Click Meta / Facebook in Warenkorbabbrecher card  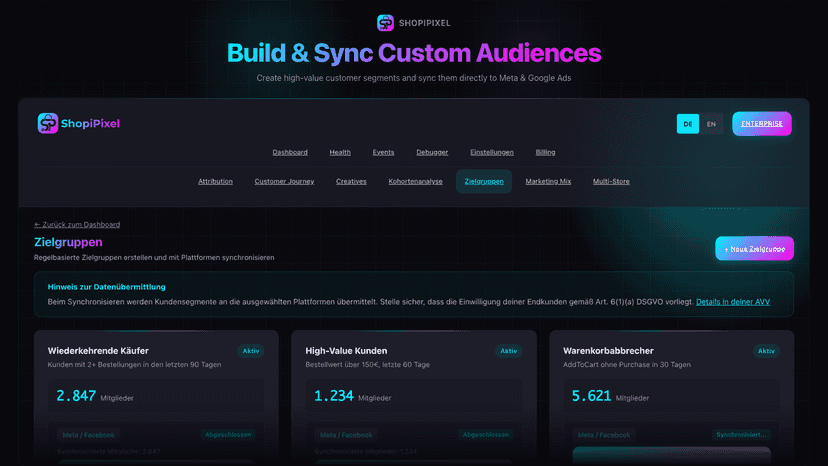pos(604,435)
